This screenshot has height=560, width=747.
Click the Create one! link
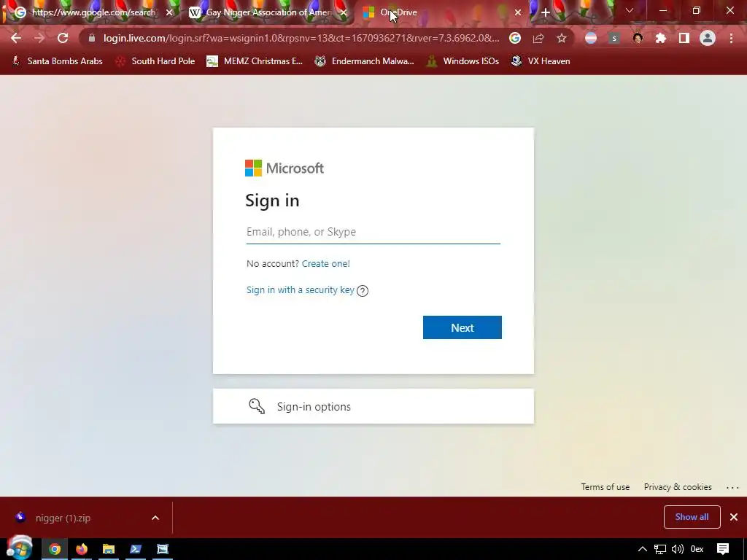coord(326,263)
